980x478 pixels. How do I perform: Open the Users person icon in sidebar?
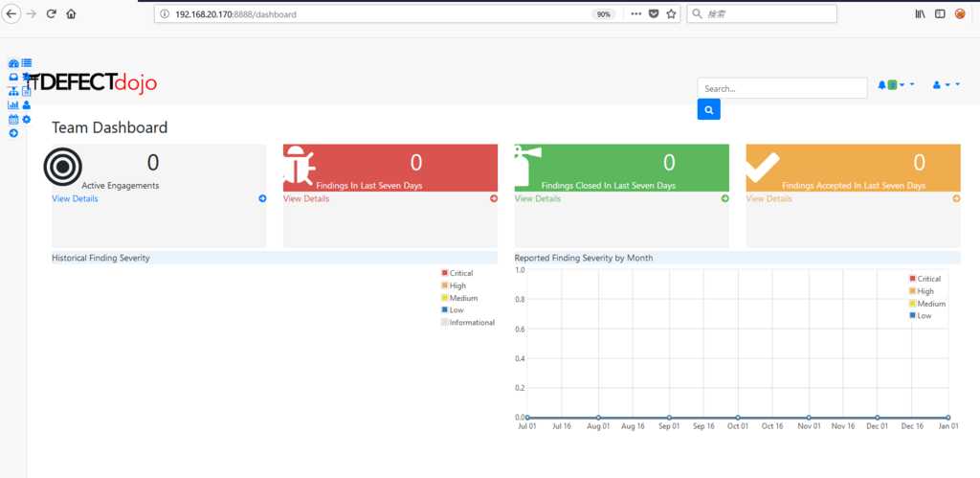[26, 105]
